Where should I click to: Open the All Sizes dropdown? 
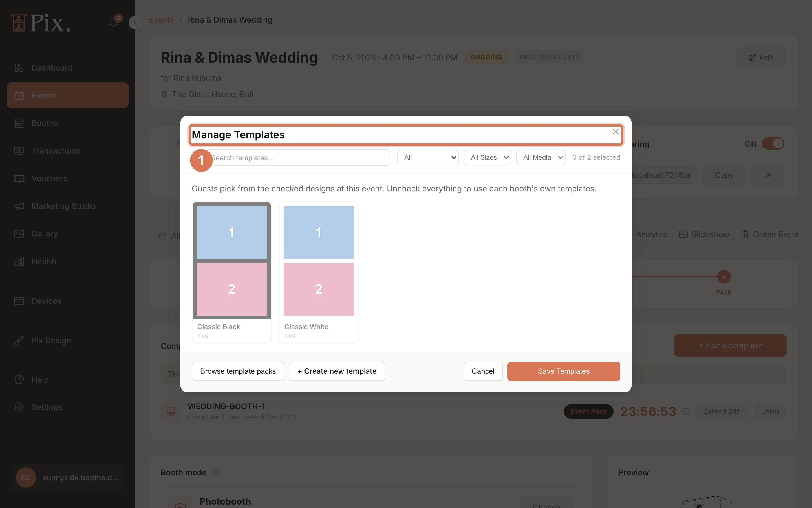[487, 157]
